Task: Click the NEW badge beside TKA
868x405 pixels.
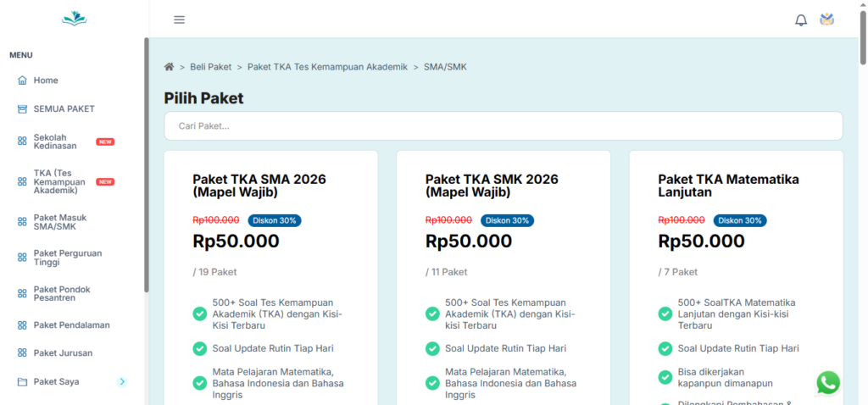Action: (x=105, y=182)
